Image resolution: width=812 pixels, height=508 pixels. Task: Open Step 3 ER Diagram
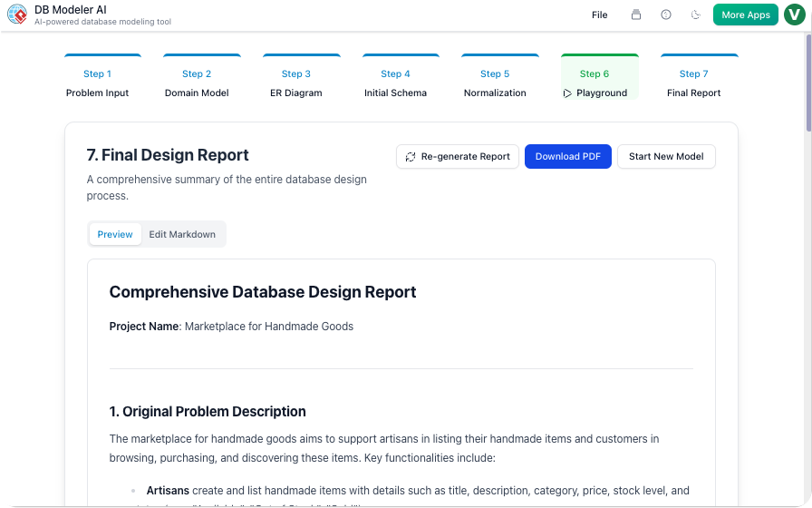(x=296, y=83)
